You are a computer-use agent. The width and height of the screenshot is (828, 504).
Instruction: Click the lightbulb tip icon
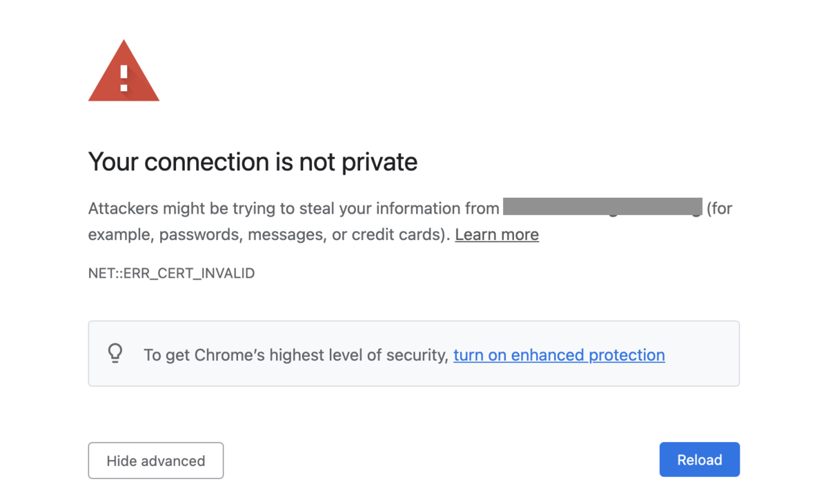[115, 353]
